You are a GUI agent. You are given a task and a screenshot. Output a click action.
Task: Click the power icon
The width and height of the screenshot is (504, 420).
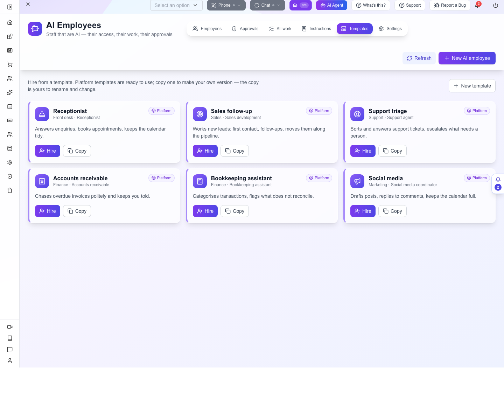tap(496, 5)
